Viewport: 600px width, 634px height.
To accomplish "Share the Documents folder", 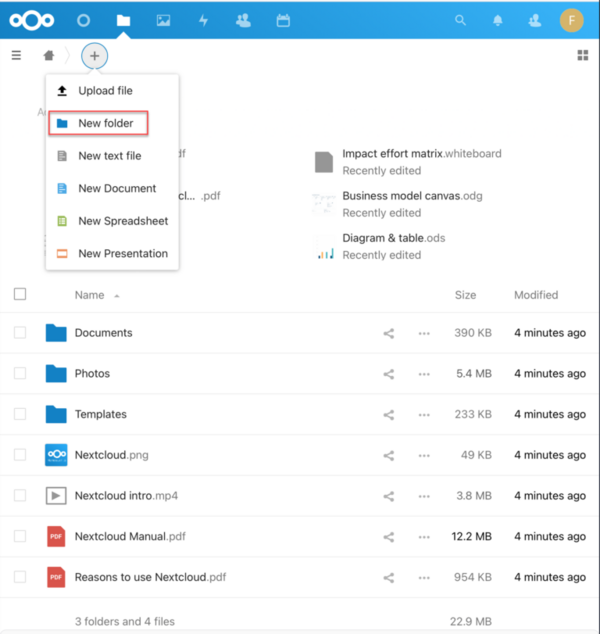I will click(389, 333).
